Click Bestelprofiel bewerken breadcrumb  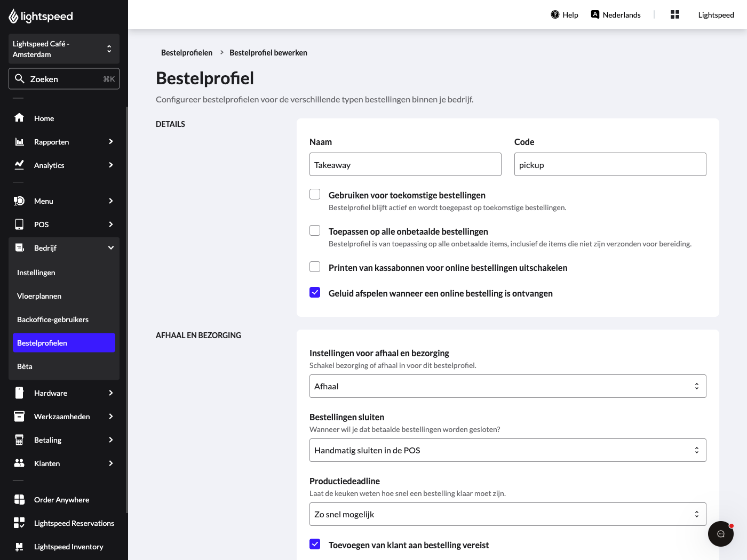tap(268, 52)
